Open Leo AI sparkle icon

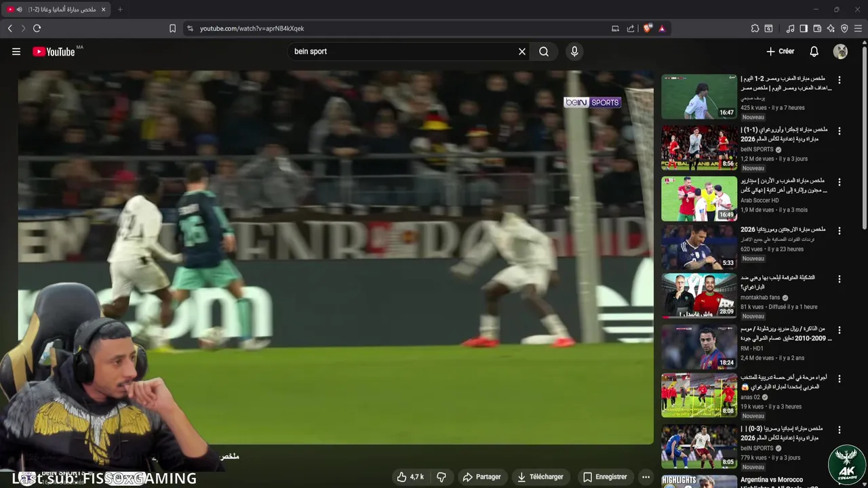(831, 28)
